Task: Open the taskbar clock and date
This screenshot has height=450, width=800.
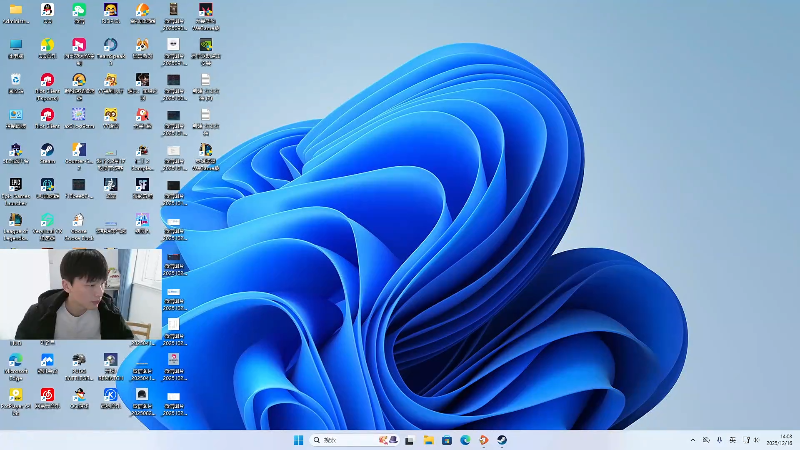Action: point(779,440)
